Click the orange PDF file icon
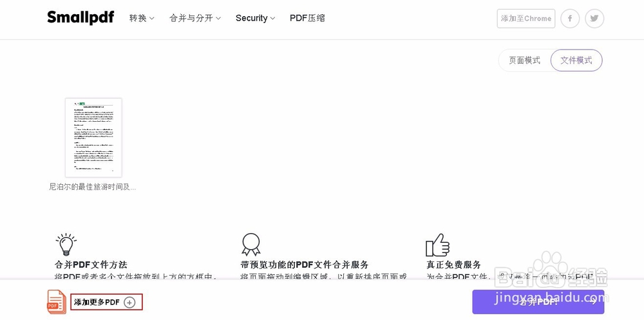644x320 pixels. tap(57, 302)
